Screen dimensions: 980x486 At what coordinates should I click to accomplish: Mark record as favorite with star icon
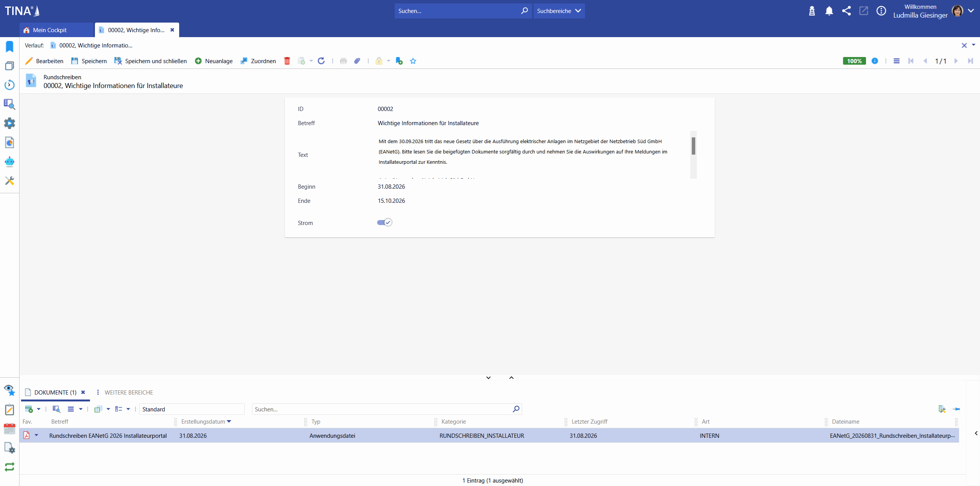coord(413,61)
